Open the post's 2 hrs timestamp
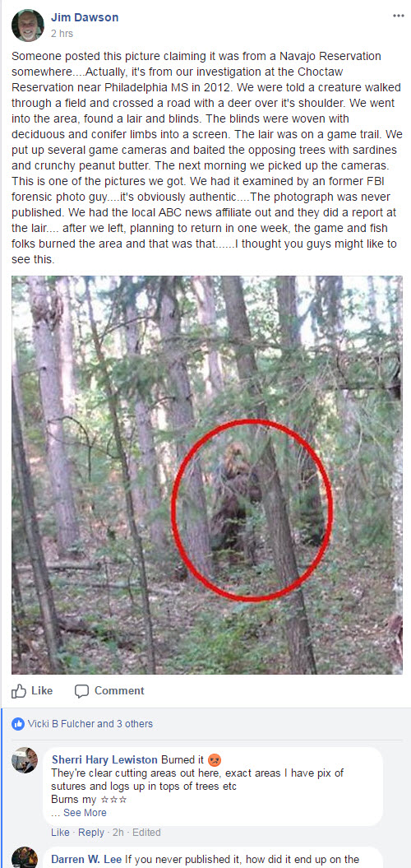 click(62, 34)
